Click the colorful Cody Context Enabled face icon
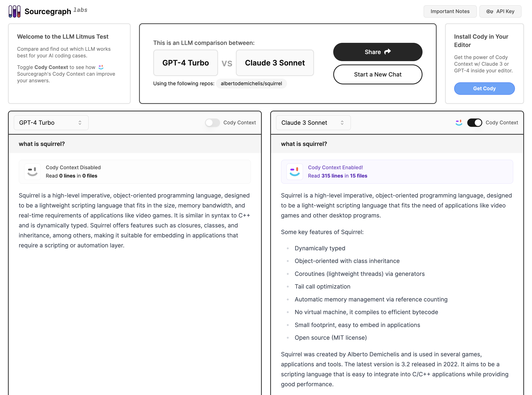This screenshot has width=532, height=395. [x=295, y=172]
